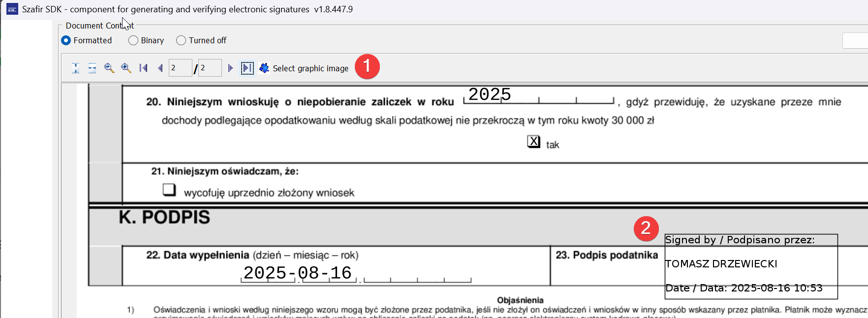Click the current page number field
This screenshot has width=868, height=318.
pyautogui.click(x=180, y=68)
